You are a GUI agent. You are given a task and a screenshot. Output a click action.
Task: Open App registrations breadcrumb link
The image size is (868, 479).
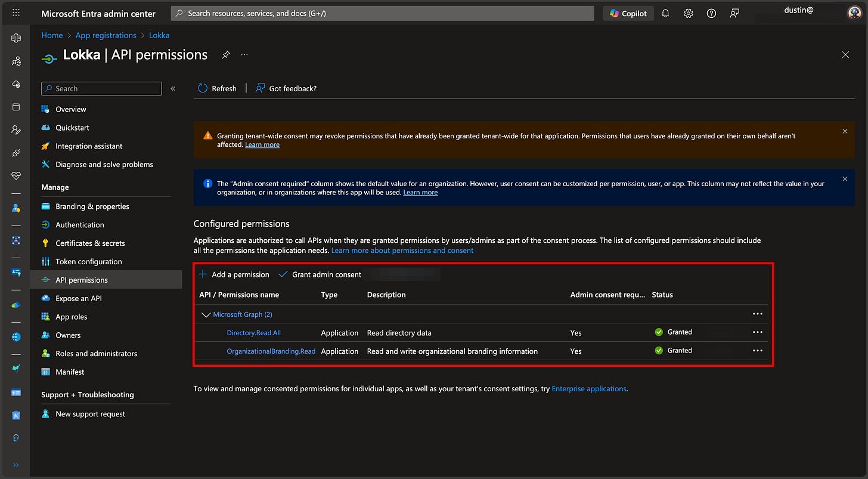106,35
